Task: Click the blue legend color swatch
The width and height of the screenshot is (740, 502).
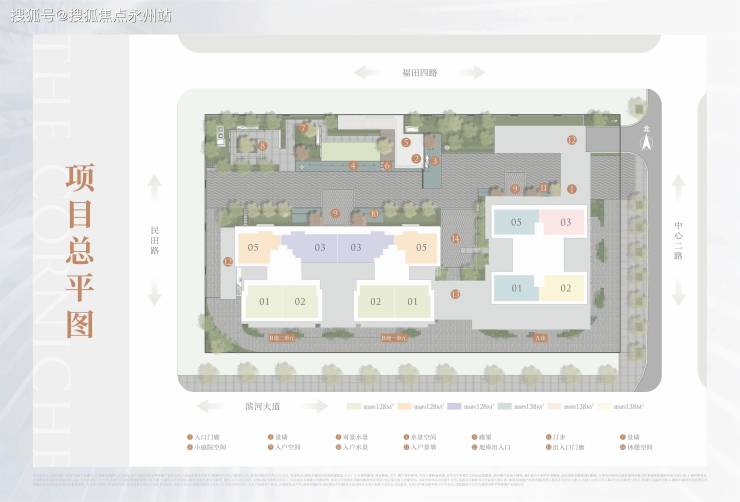Action: coord(505,406)
